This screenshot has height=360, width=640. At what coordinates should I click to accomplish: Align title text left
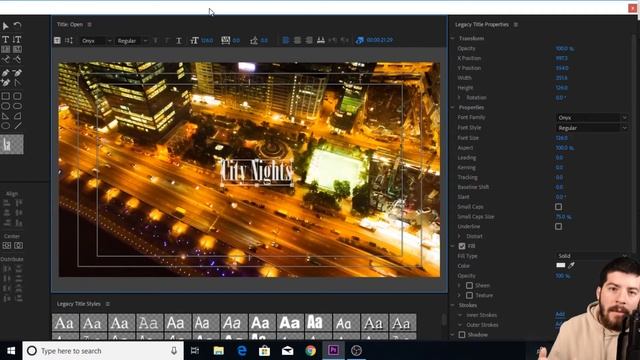[x=286, y=40]
